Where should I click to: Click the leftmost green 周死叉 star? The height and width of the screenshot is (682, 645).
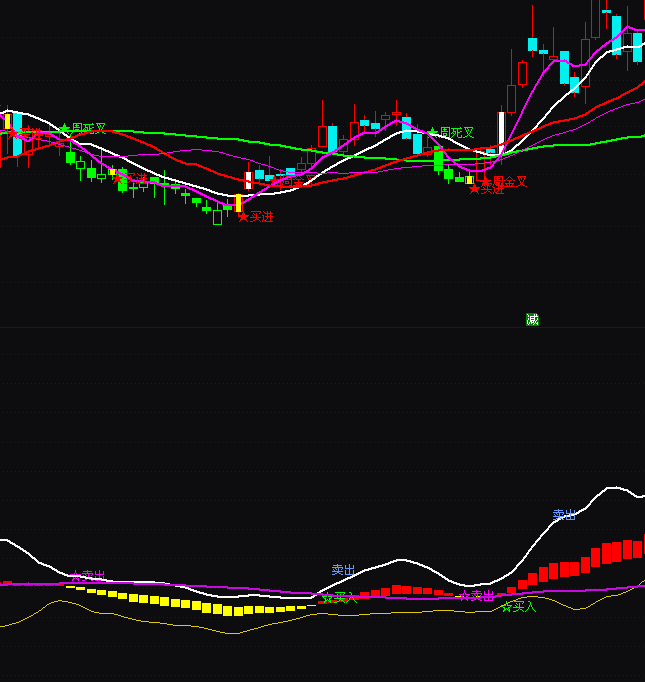click(x=65, y=129)
